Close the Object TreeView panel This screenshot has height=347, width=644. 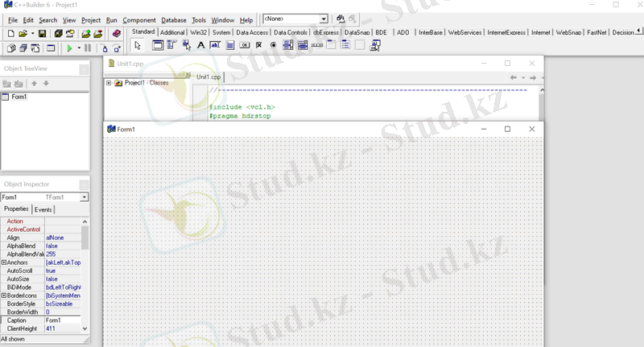pos(84,69)
